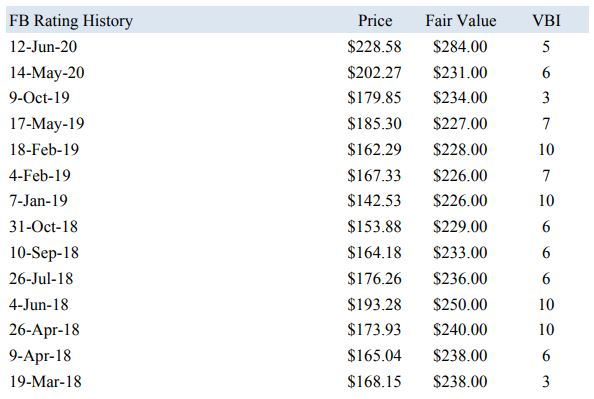Select the 14-May-20 date entry
The height and width of the screenshot is (399, 594).
pyautogui.click(x=47, y=73)
